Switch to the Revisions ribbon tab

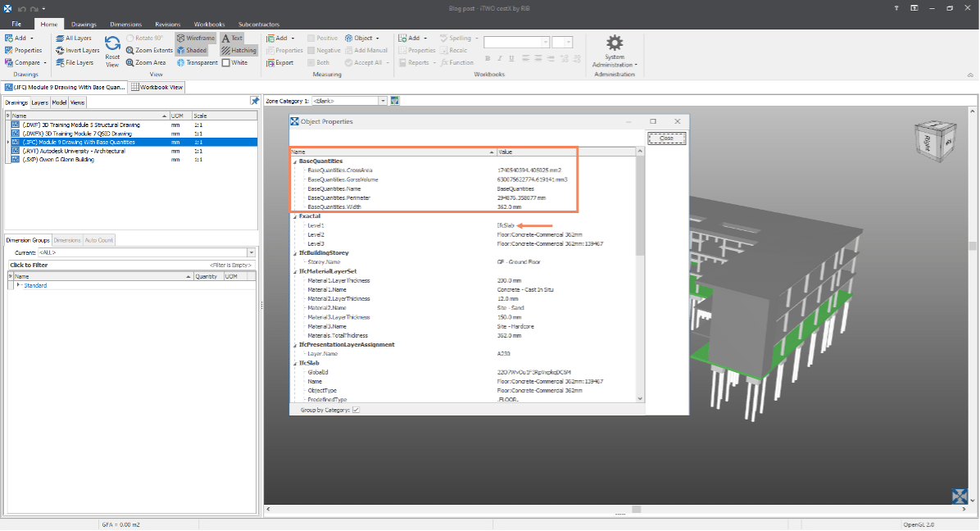[167, 25]
